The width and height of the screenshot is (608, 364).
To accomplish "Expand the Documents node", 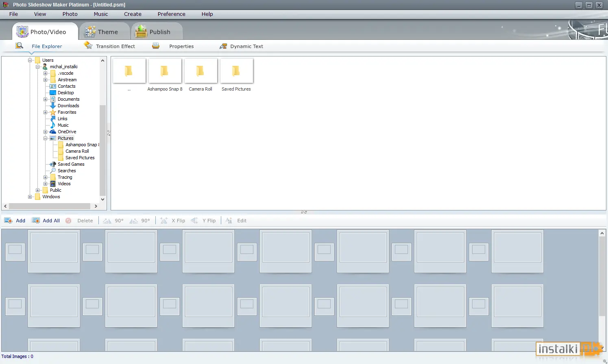I will point(46,99).
